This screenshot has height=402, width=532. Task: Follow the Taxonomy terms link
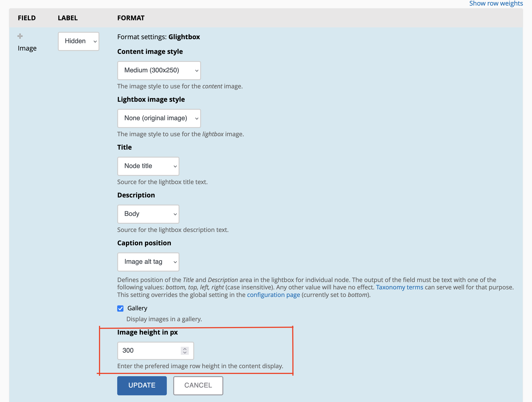(399, 287)
